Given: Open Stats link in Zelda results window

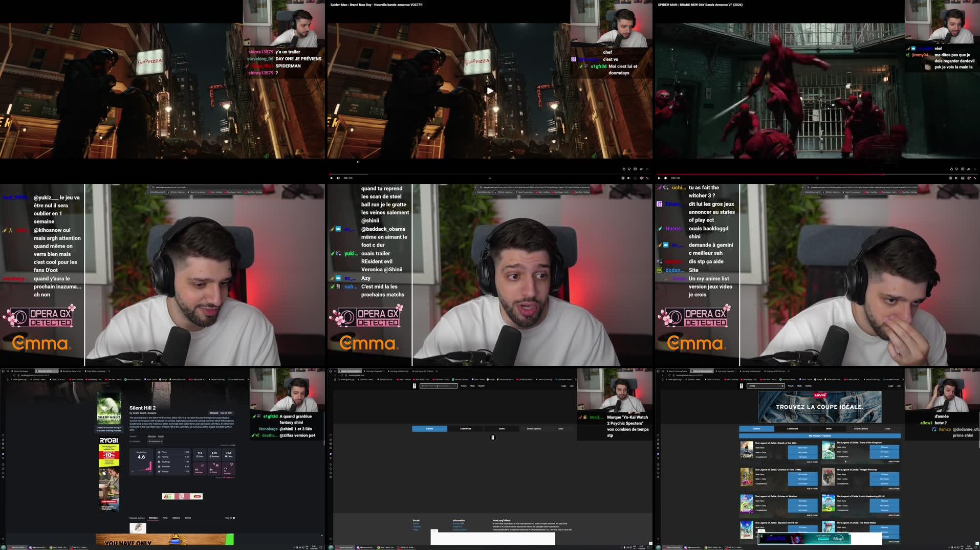Looking at the screenshot, I should click(799, 386).
